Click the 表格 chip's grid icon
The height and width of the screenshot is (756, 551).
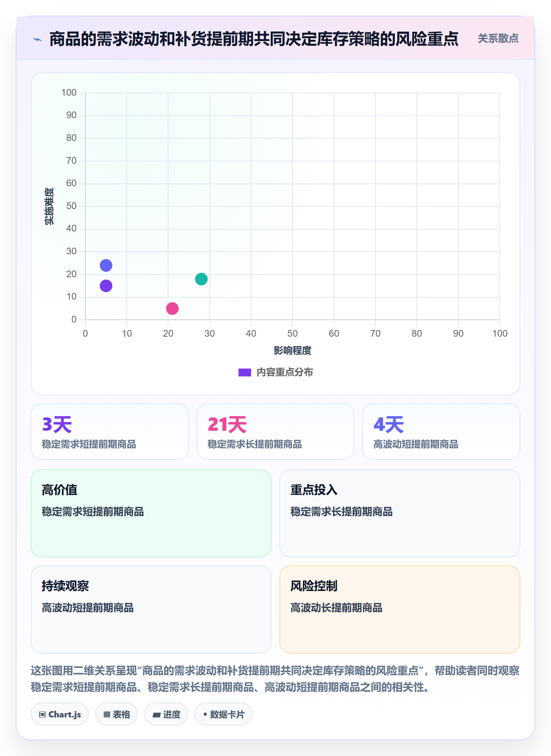107,714
